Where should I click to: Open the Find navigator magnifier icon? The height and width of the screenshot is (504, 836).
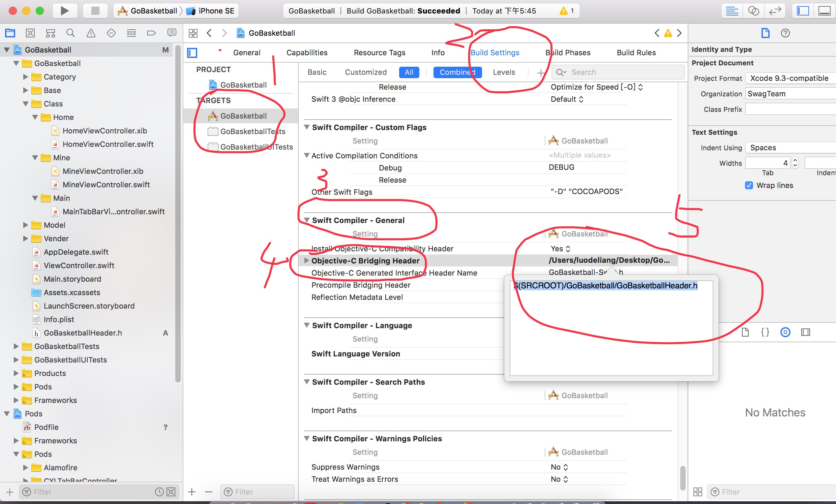click(70, 33)
